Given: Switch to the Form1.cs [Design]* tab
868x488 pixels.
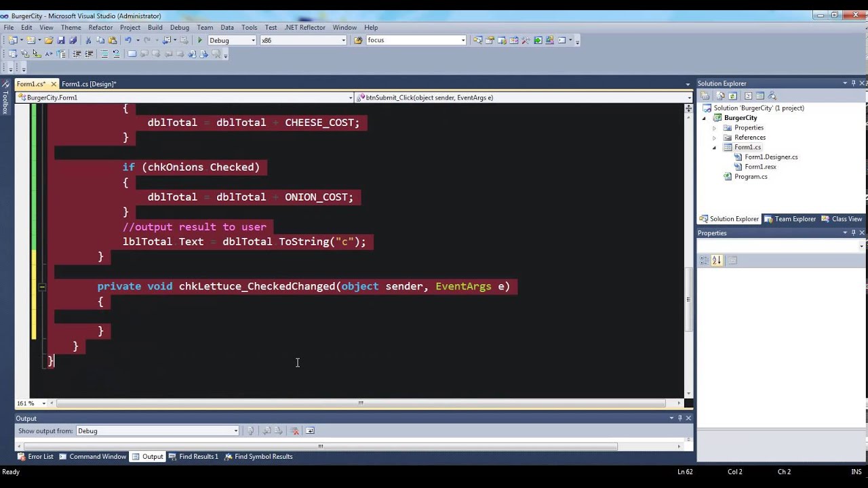Looking at the screenshot, I should [89, 84].
